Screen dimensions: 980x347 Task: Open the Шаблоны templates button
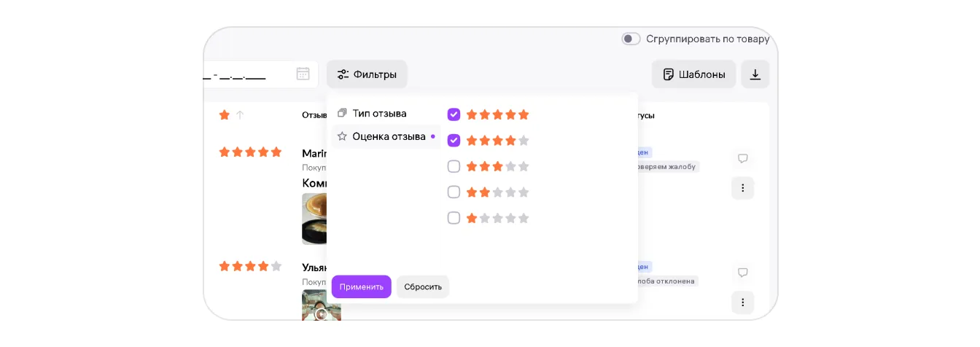pos(693,74)
